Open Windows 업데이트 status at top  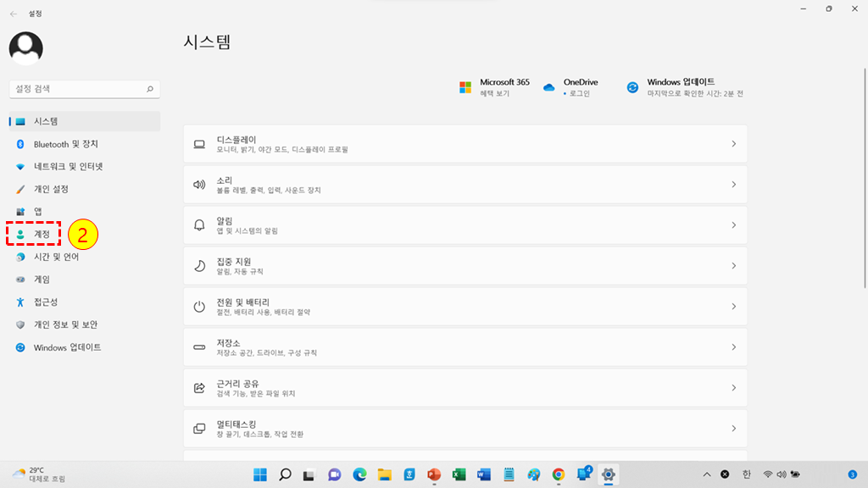pyautogui.click(x=685, y=87)
